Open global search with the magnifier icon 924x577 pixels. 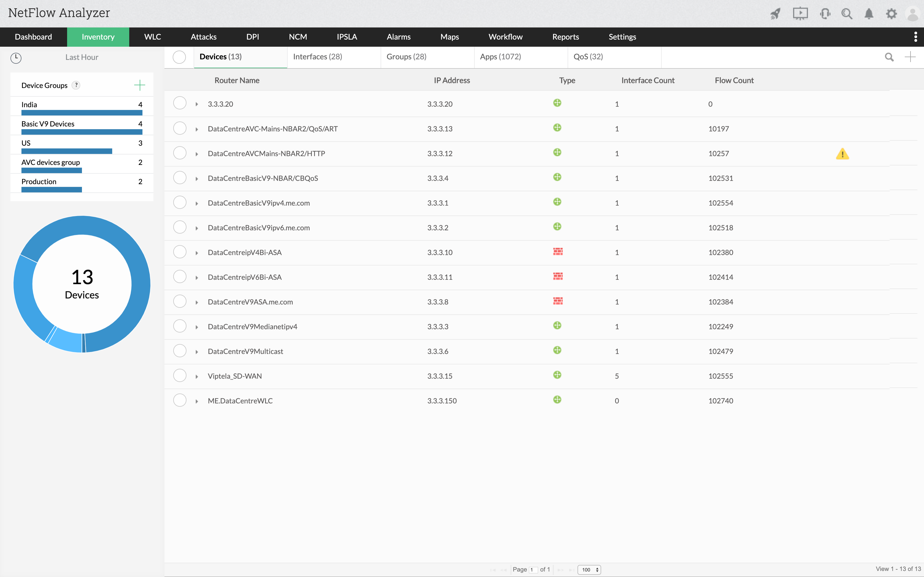pyautogui.click(x=847, y=13)
